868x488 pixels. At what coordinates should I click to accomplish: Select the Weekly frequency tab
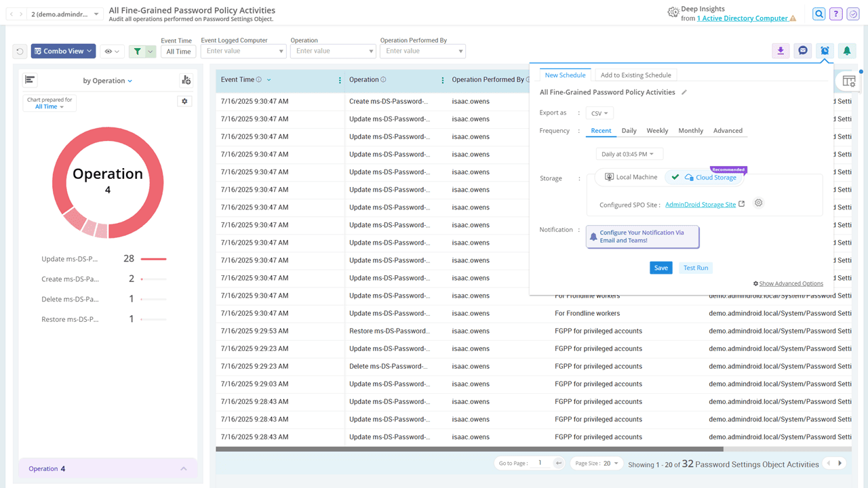pos(656,131)
